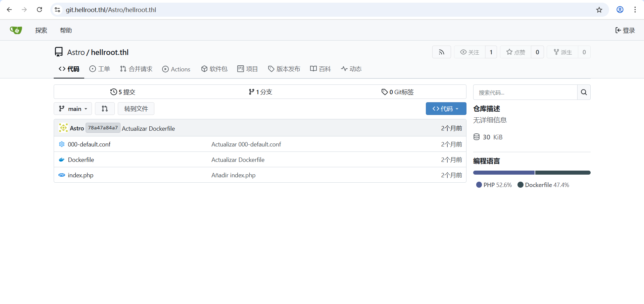644x304 pixels.
Task: Open the 软件包 packages tab
Action: click(x=214, y=69)
